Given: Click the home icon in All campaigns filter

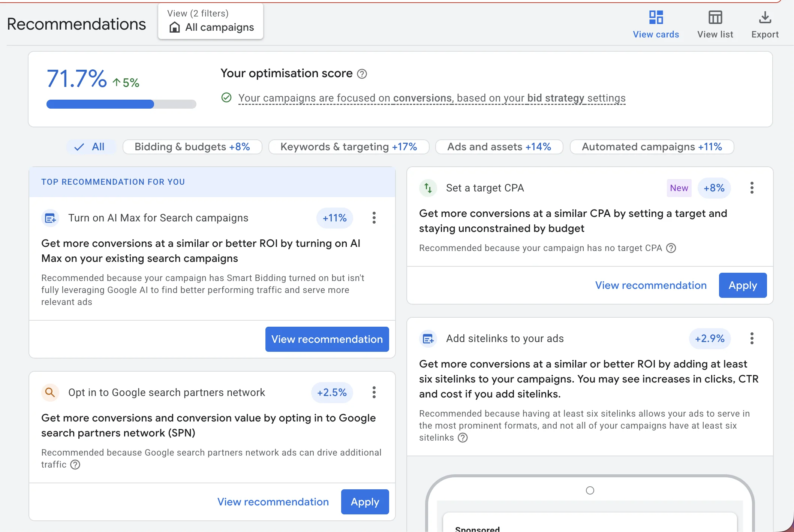Looking at the screenshot, I should pyautogui.click(x=174, y=27).
